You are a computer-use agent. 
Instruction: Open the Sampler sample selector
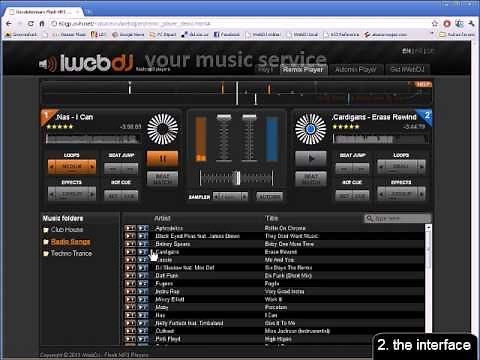pyautogui.click(x=230, y=197)
